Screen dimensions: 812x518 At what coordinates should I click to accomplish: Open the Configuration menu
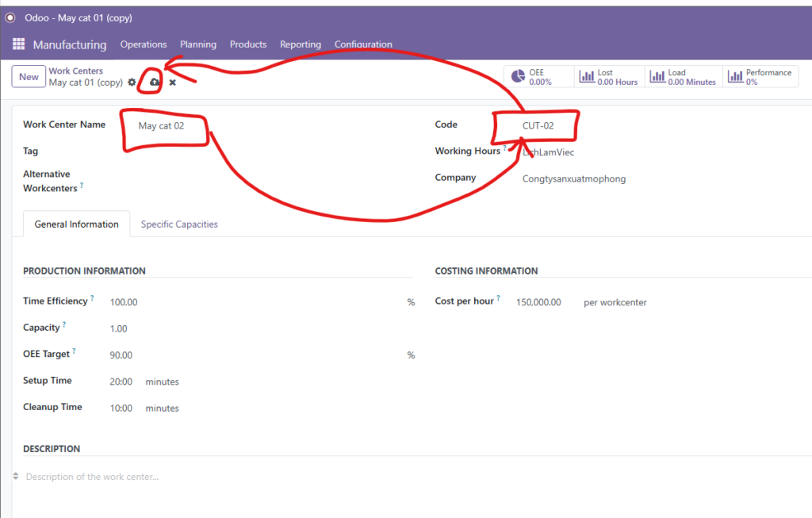[363, 44]
